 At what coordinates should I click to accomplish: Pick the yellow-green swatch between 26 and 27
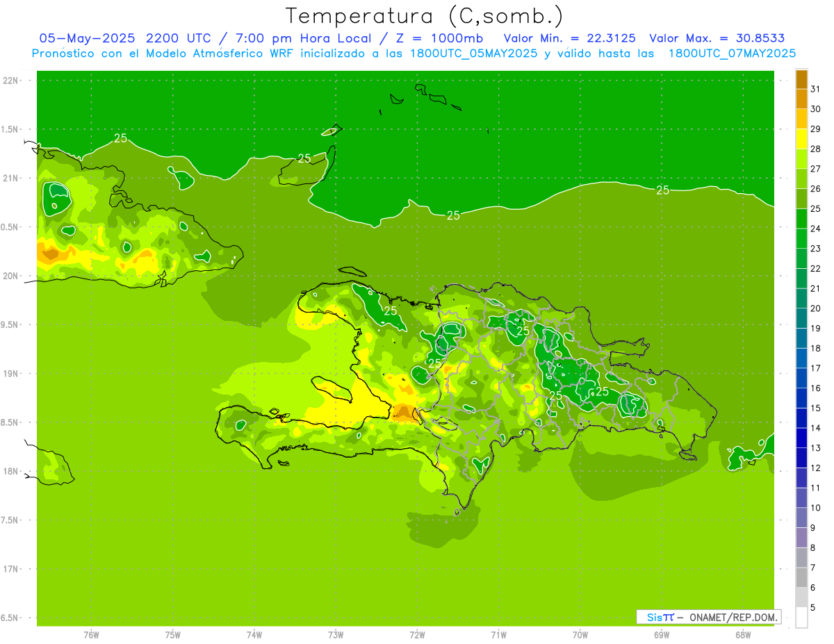click(801, 179)
